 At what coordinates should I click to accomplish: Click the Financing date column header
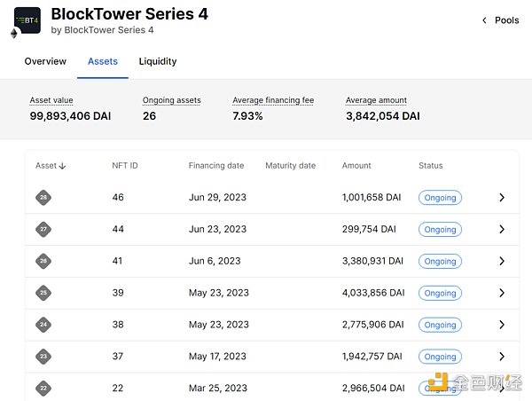(215, 166)
